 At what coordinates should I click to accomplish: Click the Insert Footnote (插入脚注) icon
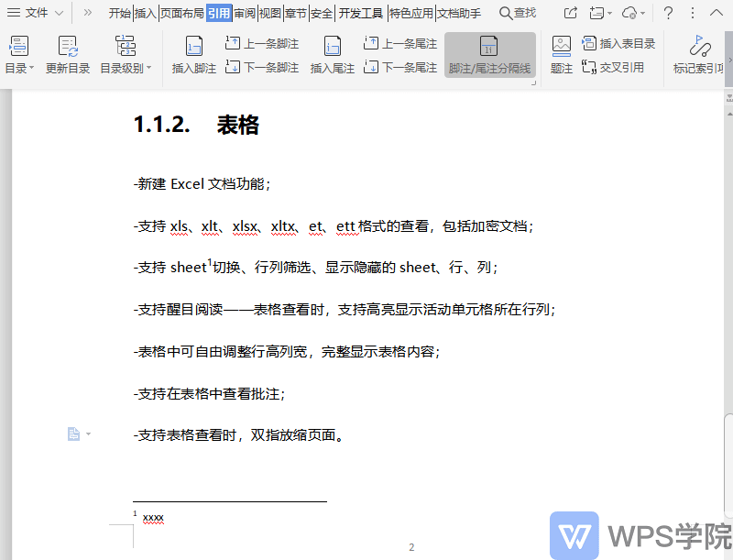pyautogui.click(x=194, y=47)
